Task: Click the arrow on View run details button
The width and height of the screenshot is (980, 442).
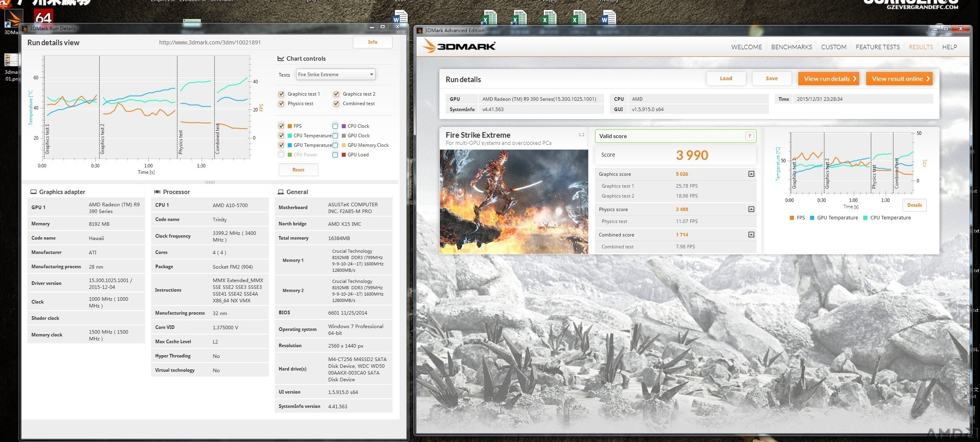Action: pyautogui.click(x=855, y=79)
